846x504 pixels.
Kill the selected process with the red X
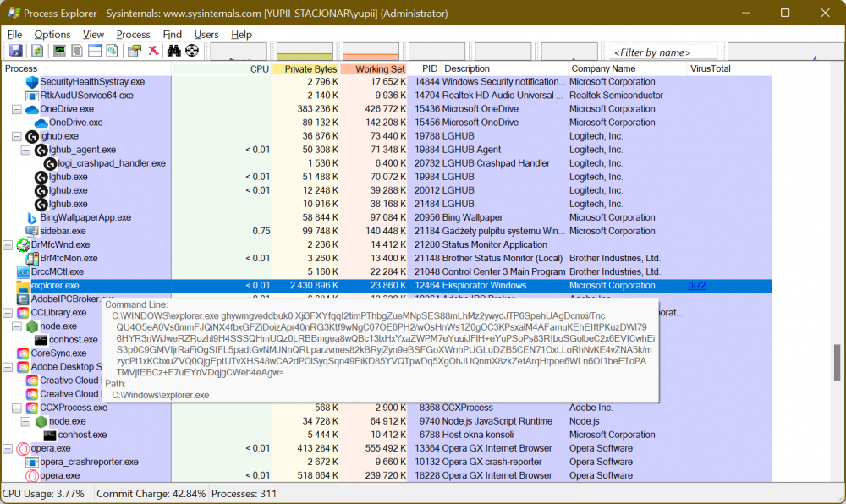pyautogui.click(x=154, y=49)
